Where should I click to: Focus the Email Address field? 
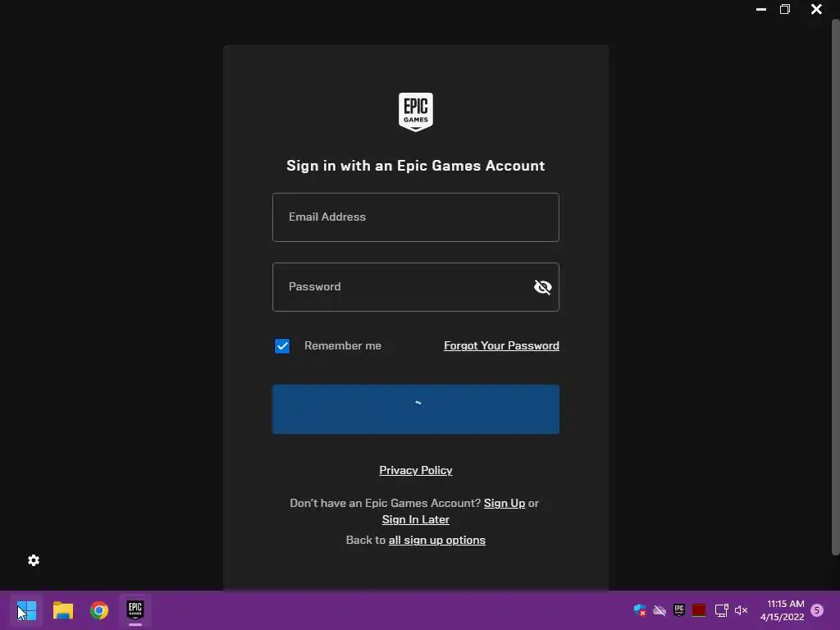pos(416,217)
